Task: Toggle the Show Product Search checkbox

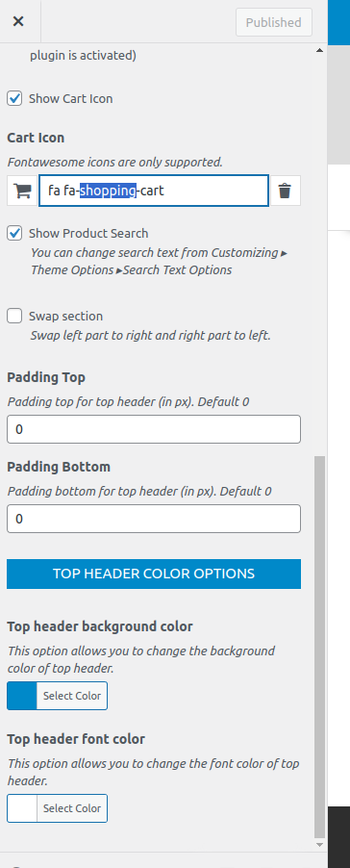Action: [14, 233]
